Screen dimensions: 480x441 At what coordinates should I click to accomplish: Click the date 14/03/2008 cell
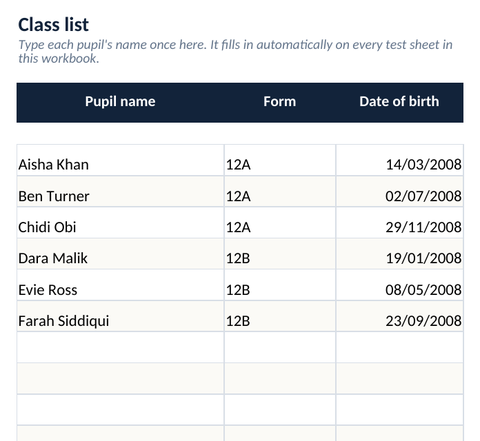point(400,160)
